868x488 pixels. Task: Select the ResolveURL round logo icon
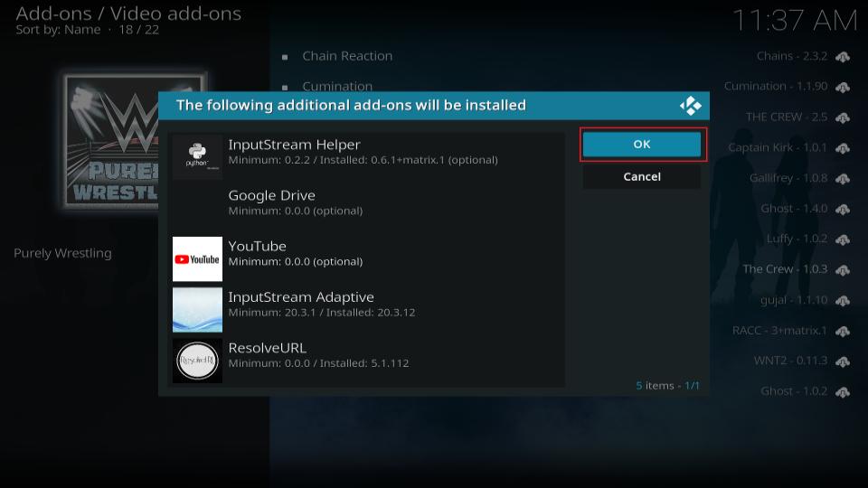[197, 361]
